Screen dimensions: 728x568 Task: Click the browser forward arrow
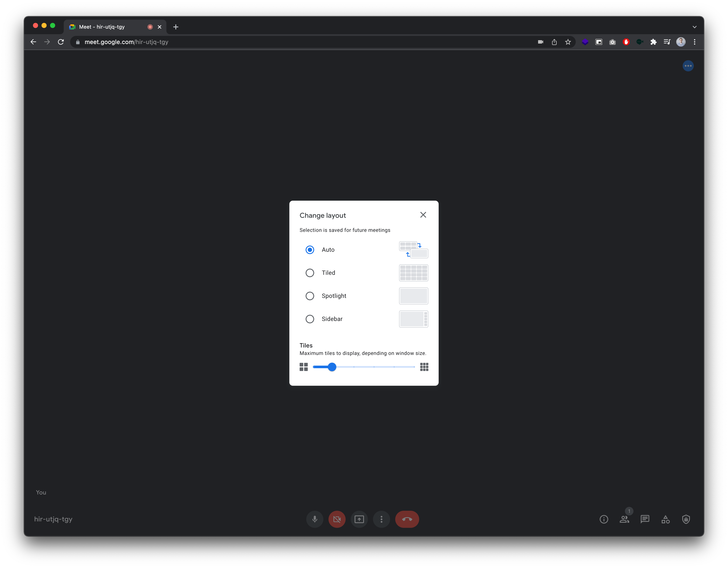[x=47, y=42]
